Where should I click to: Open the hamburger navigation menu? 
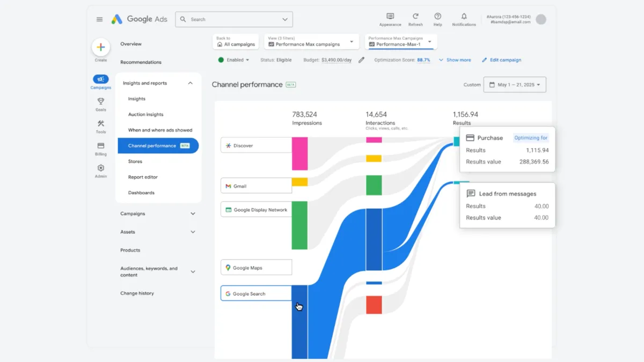(99, 19)
